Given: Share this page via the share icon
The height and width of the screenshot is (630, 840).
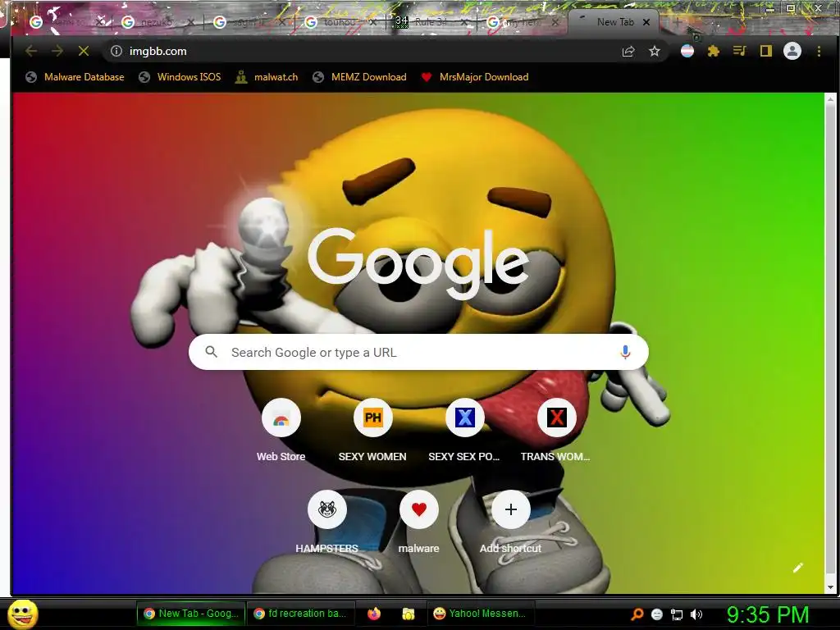Looking at the screenshot, I should pyautogui.click(x=628, y=51).
